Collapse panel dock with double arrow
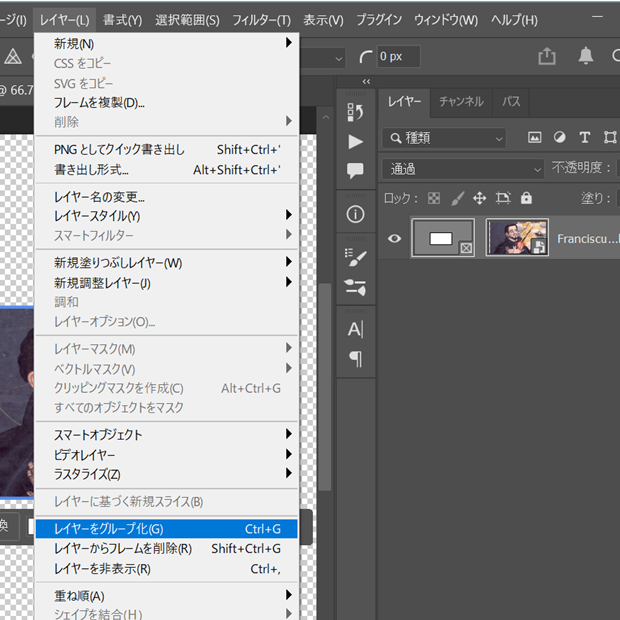 [366, 82]
